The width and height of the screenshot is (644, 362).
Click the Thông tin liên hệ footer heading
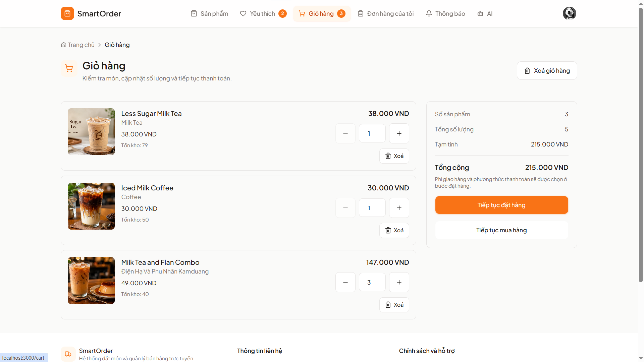point(259,351)
